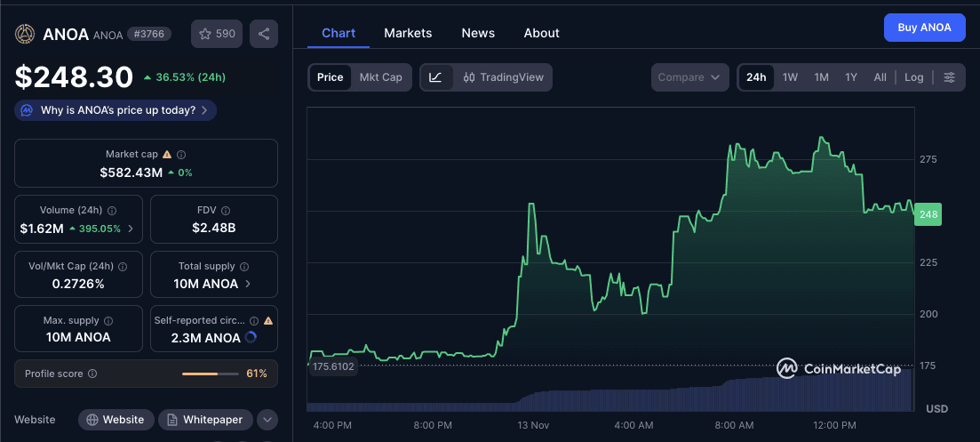Click the $582.43M market cap value
Screen dimensions: 980x442
131,172
